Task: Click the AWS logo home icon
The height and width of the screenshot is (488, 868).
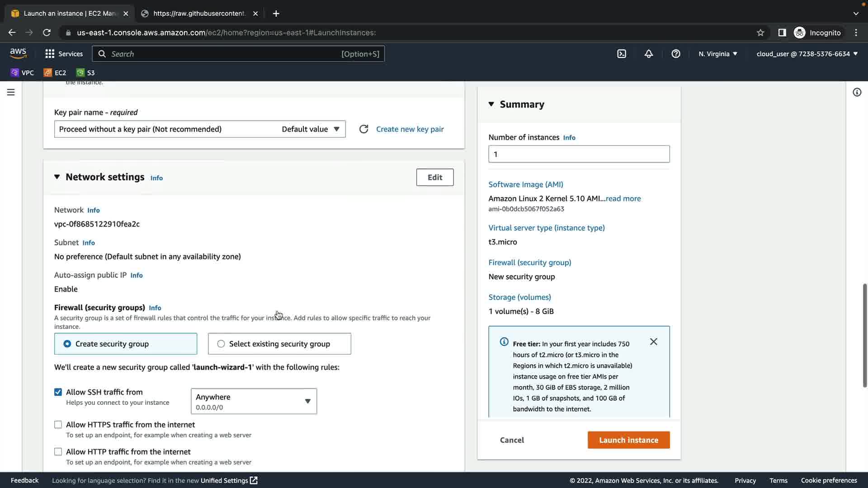Action: click(18, 53)
